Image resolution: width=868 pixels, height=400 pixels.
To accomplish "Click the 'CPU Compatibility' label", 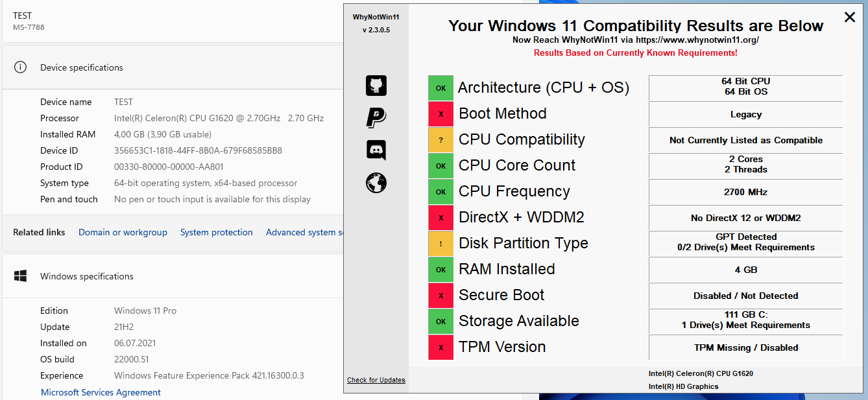I will pyautogui.click(x=522, y=139).
